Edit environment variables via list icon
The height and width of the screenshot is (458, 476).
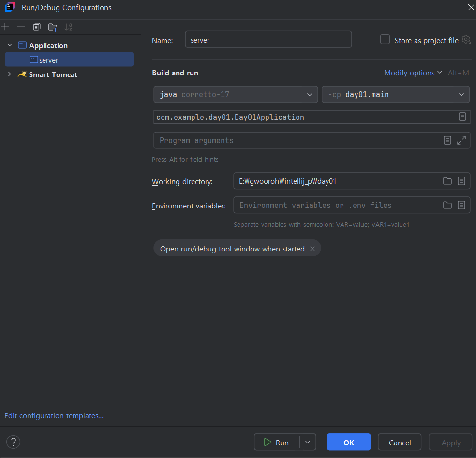[461, 205]
